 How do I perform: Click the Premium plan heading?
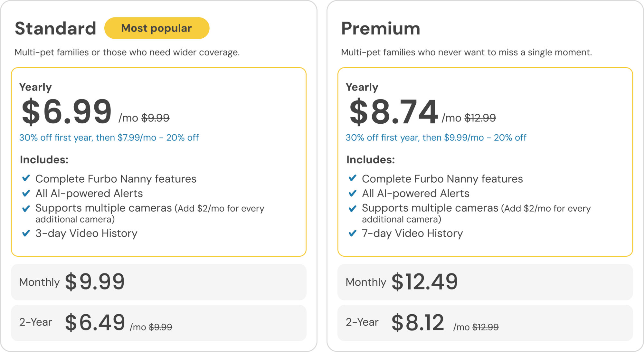pyautogui.click(x=381, y=28)
